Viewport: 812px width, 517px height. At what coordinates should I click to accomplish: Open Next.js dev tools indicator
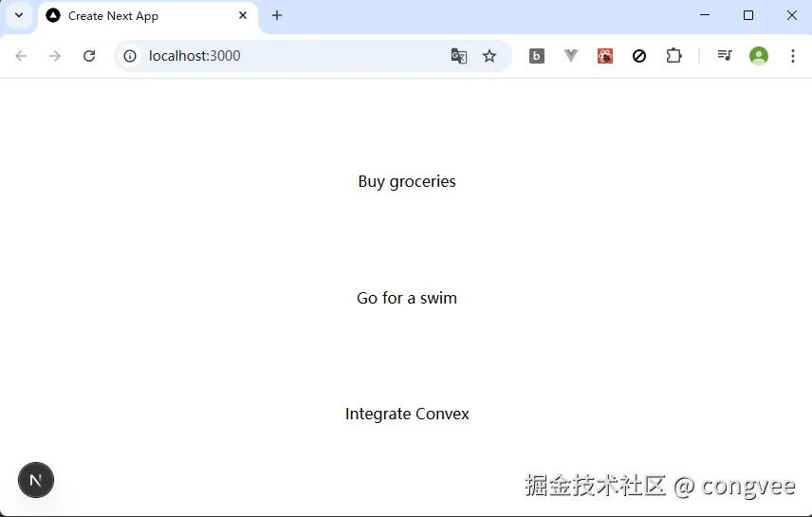click(x=36, y=480)
